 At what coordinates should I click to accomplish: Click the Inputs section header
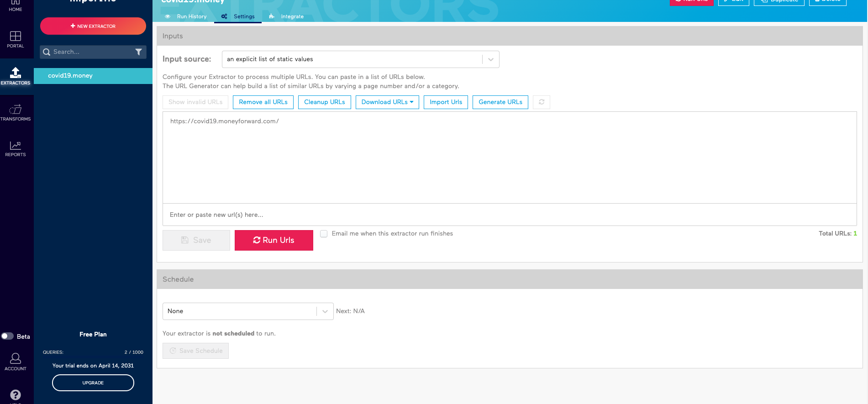coord(510,36)
